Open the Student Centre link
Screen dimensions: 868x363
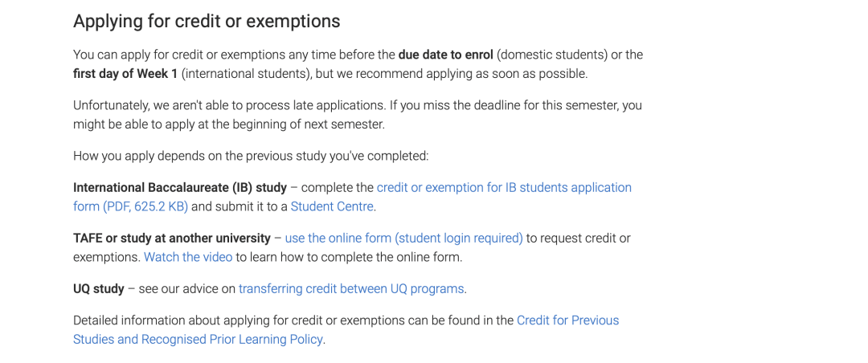[x=332, y=206]
